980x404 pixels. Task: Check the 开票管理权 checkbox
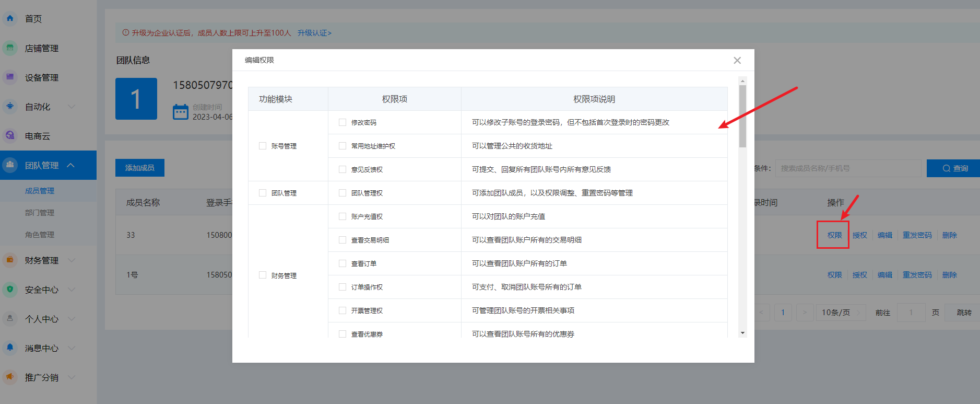(x=343, y=310)
